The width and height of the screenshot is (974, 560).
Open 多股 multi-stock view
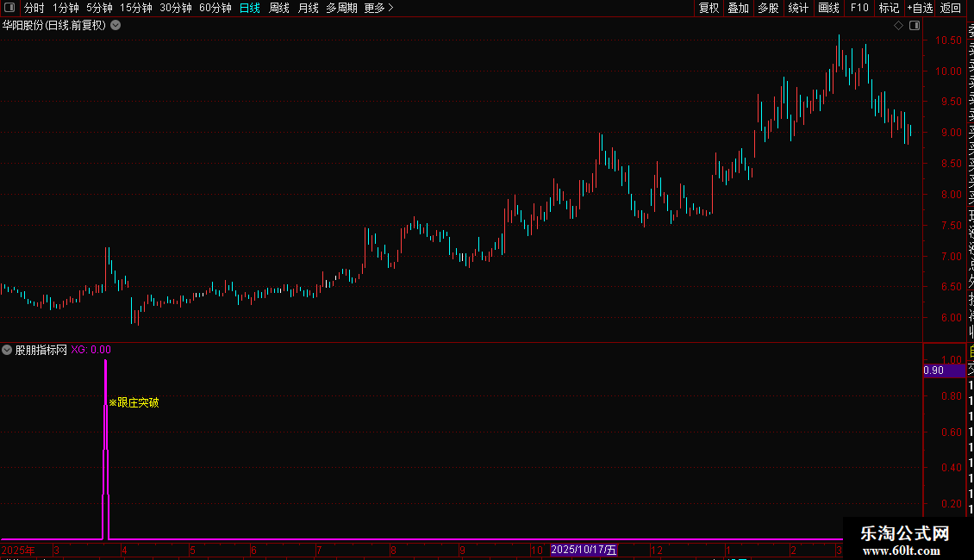(768, 8)
